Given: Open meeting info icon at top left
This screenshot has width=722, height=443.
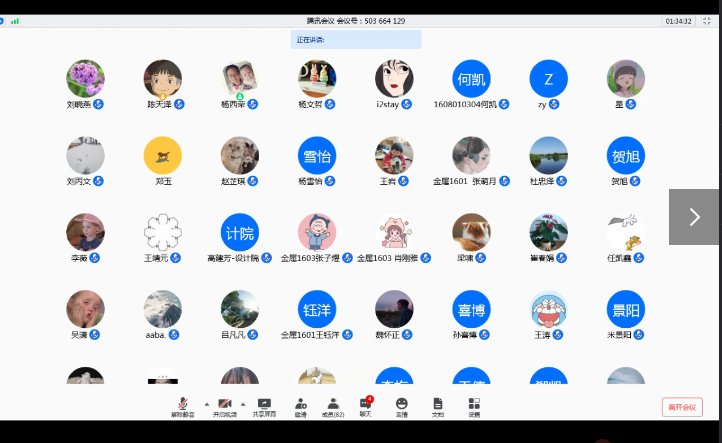Looking at the screenshot, I should coord(4,21).
